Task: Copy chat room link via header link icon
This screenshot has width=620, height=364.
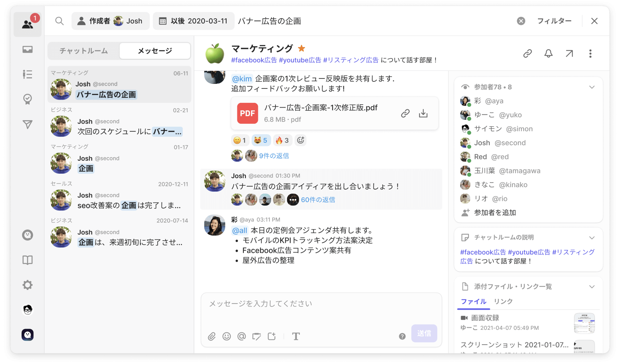Action: (x=527, y=54)
